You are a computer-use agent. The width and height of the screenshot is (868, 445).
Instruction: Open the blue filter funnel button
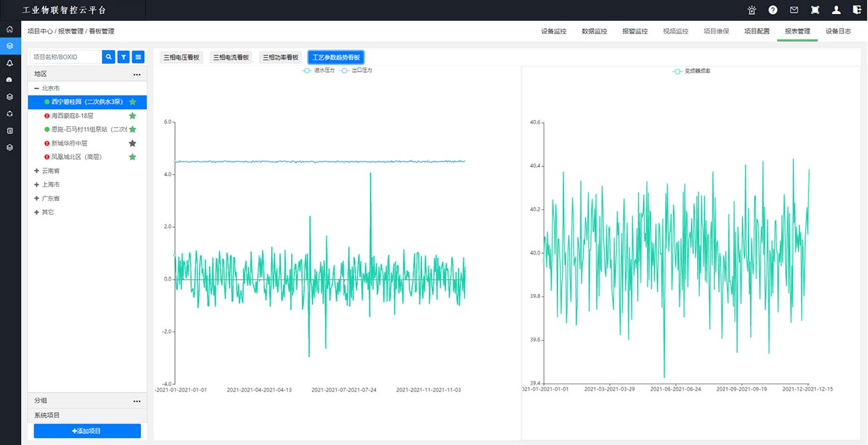coord(124,57)
